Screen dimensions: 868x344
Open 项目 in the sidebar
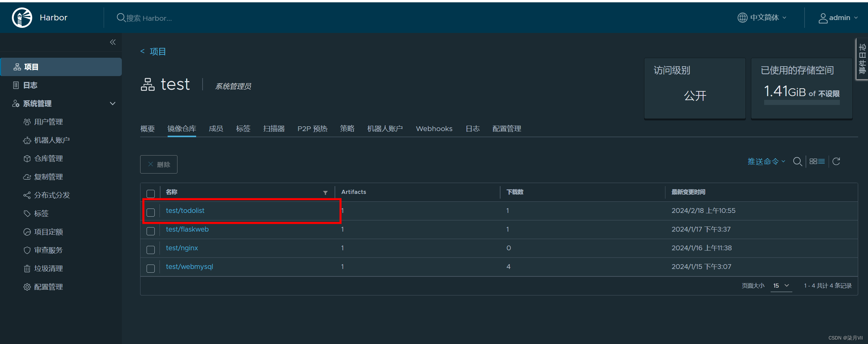(x=61, y=67)
